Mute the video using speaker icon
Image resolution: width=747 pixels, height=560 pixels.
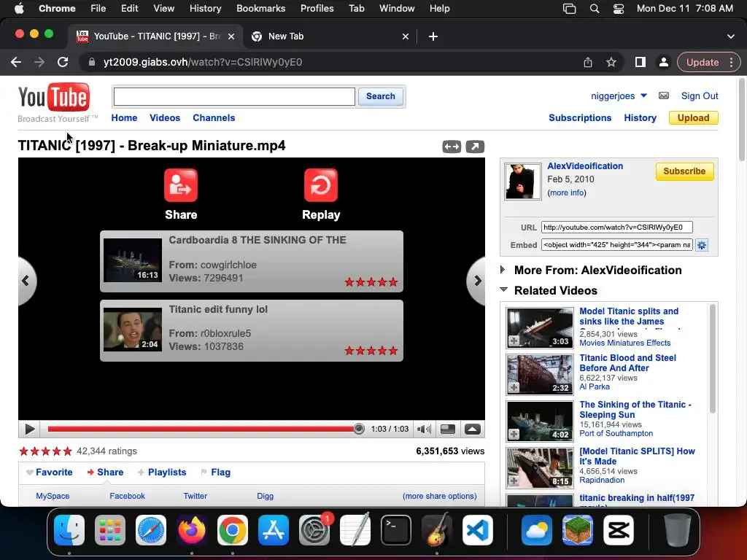[424, 429]
